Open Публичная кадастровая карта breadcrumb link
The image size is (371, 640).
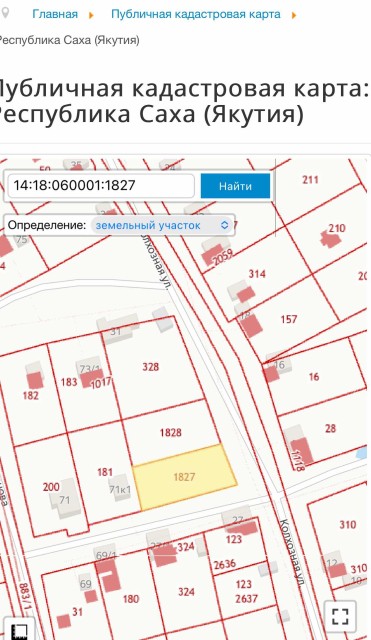coord(196,14)
